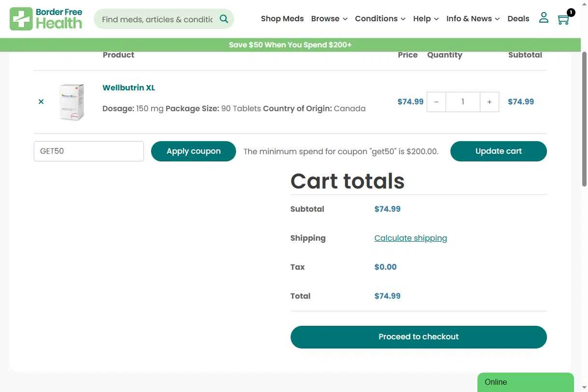Open the Calculate shipping link
The width and height of the screenshot is (588, 392).
click(411, 238)
